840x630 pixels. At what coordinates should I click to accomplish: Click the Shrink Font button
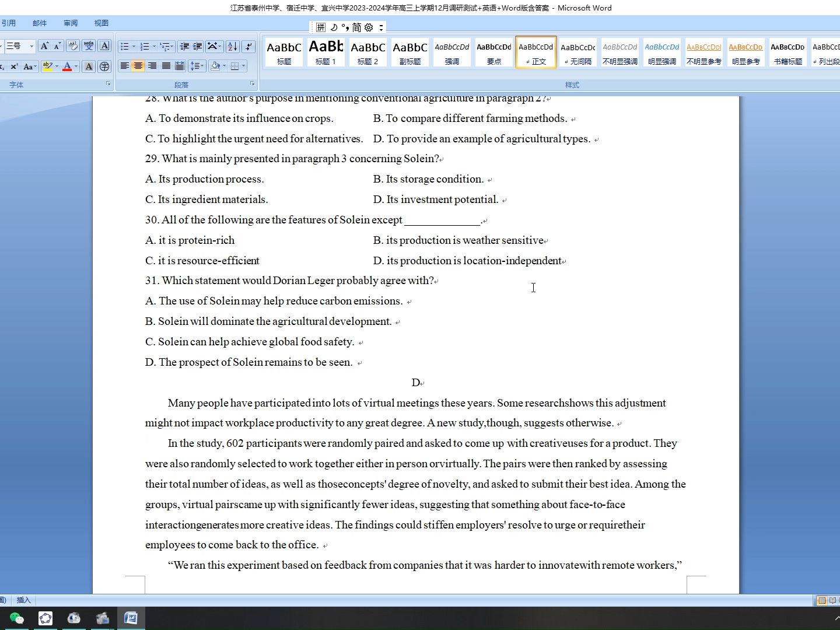(57, 46)
